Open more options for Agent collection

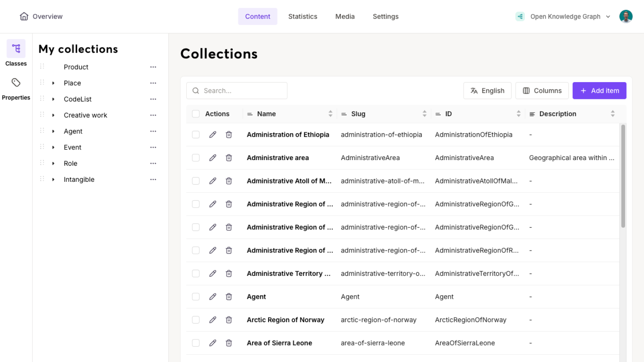153,132
